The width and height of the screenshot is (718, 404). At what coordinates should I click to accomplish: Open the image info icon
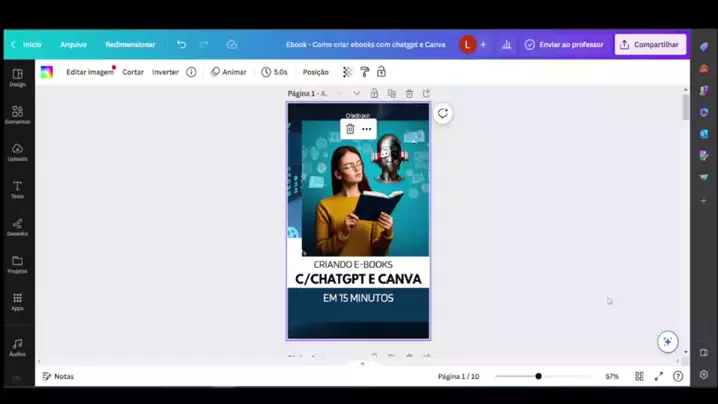(191, 72)
